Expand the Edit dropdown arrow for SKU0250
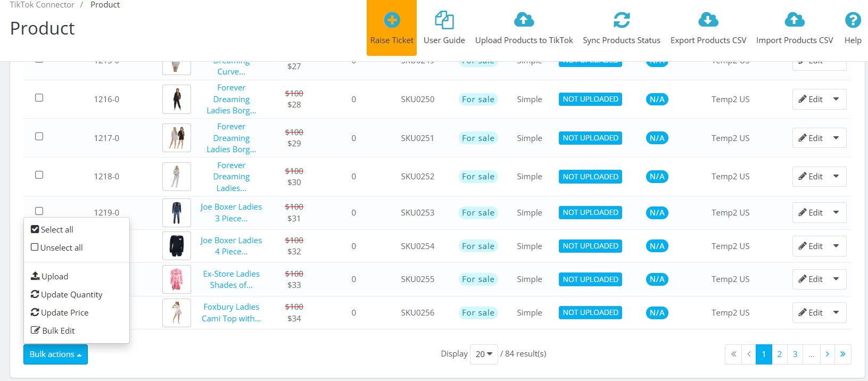The image size is (868, 381). pos(836,100)
